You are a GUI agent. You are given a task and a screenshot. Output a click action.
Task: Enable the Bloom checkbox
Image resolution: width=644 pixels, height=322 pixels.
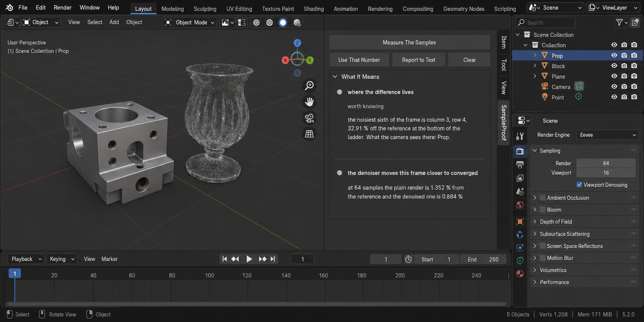[543, 210]
